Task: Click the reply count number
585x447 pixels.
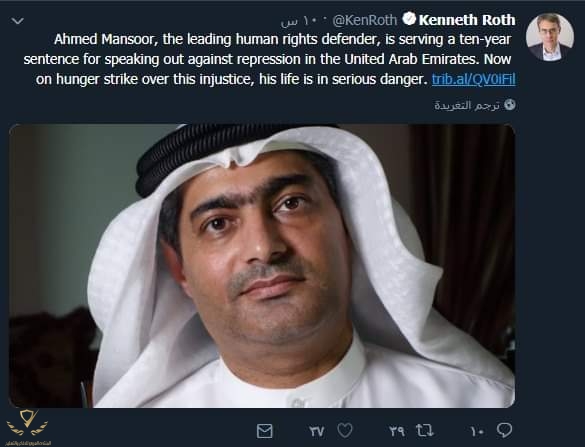Action: (477, 432)
